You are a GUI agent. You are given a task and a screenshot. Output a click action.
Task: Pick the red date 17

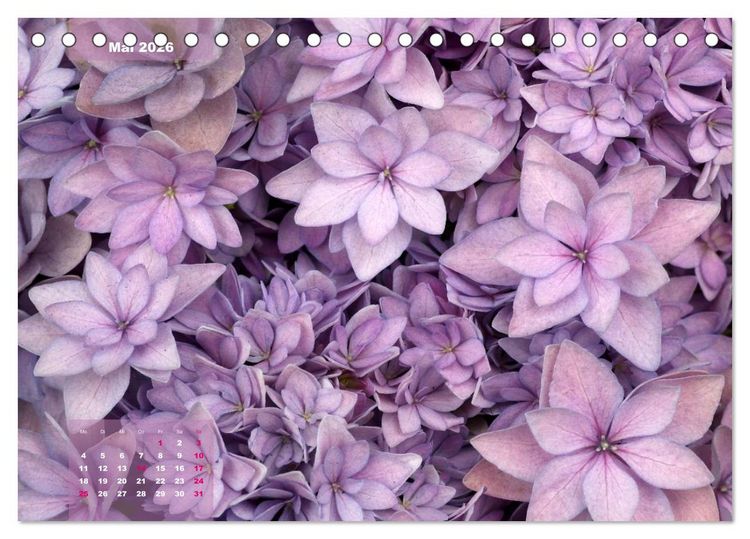[199, 469]
